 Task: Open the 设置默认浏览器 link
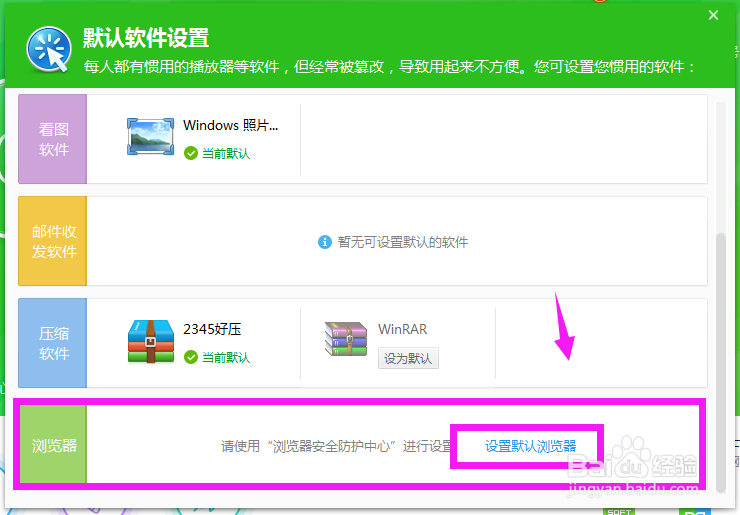click(x=530, y=446)
